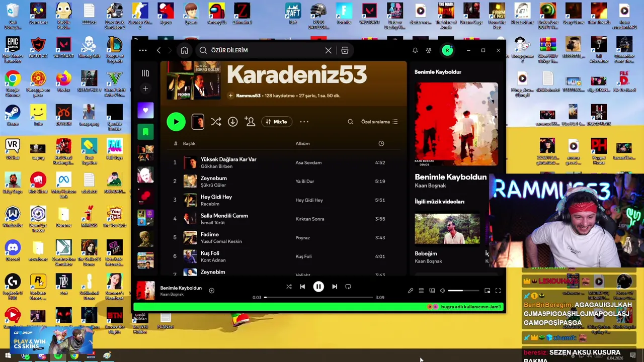The width and height of the screenshot is (644, 362).
Task: Open the Bebeğim related music video thumbnail
Action: [447, 229]
